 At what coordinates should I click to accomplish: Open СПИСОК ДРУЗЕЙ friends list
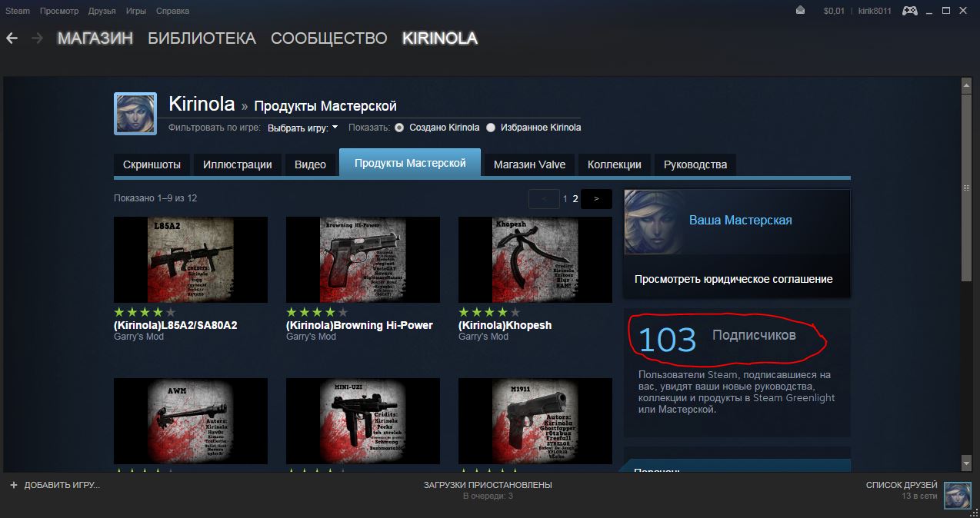[902, 485]
